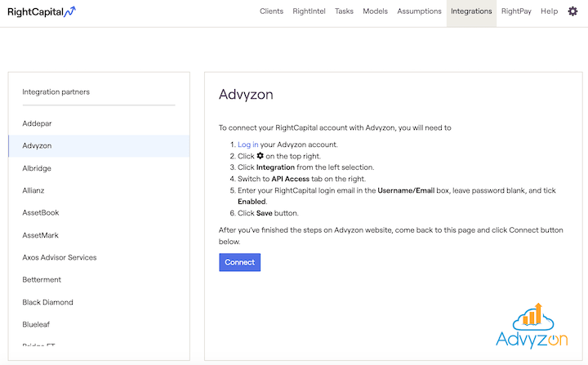Choose AssetMark integration partner
Screen dimensions: 588x365
click(x=99, y=235)
